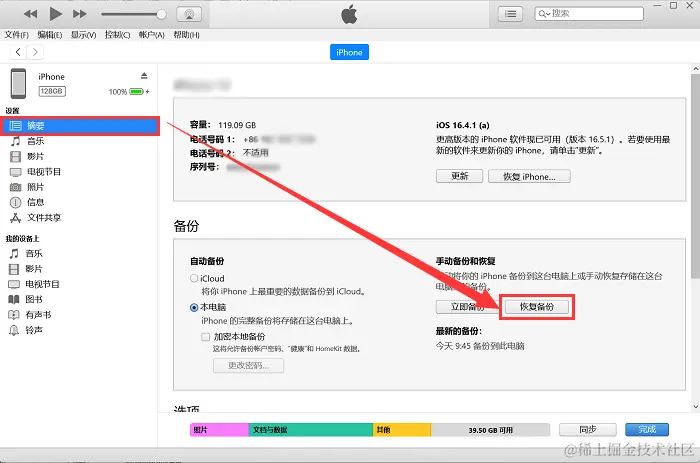The width and height of the screenshot is (700, 463).
Task: Select the iPhone tab at top
Action: 349,52
